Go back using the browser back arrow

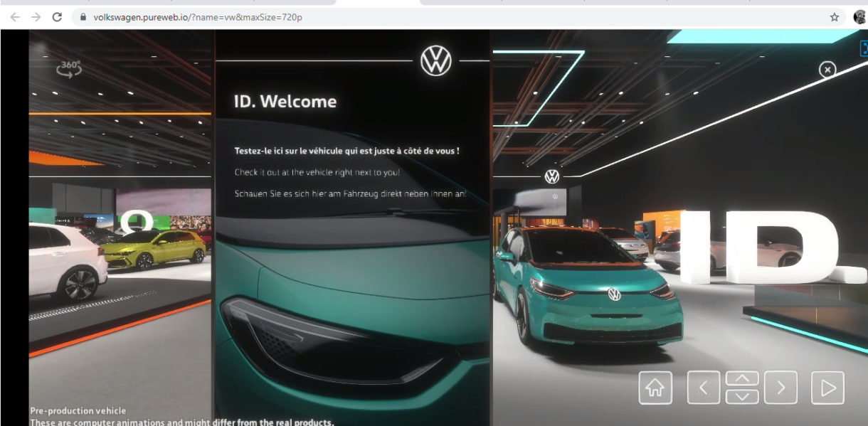tap(15, 17)
